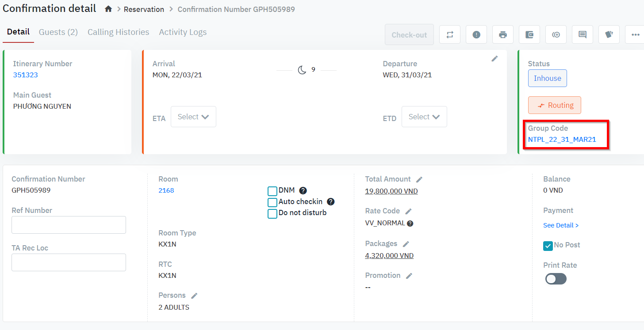Viewport: 644px width, 330px height.
Task: Enable the DNM checkbox
Action: click(x=272, y=191)
